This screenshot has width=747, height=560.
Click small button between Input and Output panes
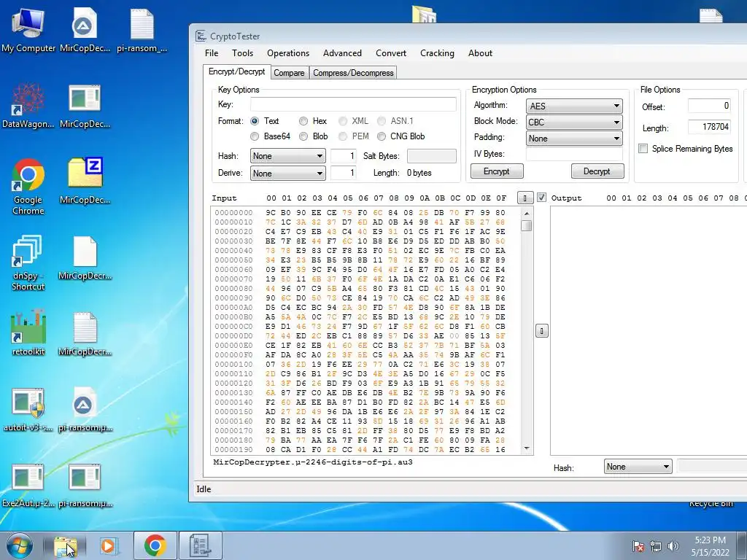[x=542, y=331]
